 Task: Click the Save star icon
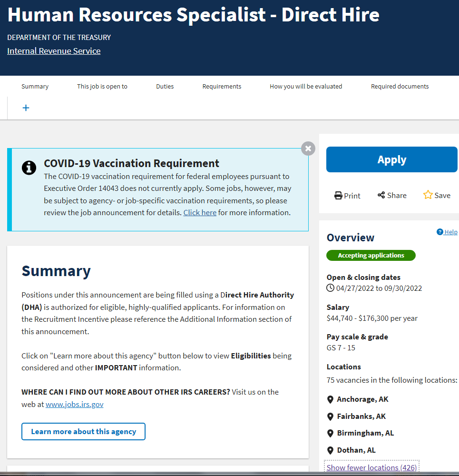[x=428, y=195]
